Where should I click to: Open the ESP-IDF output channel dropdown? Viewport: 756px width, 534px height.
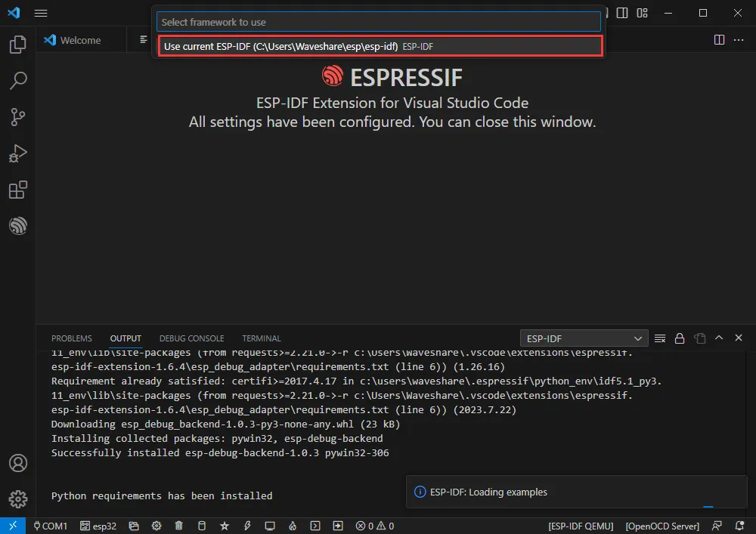click(582, 338)
